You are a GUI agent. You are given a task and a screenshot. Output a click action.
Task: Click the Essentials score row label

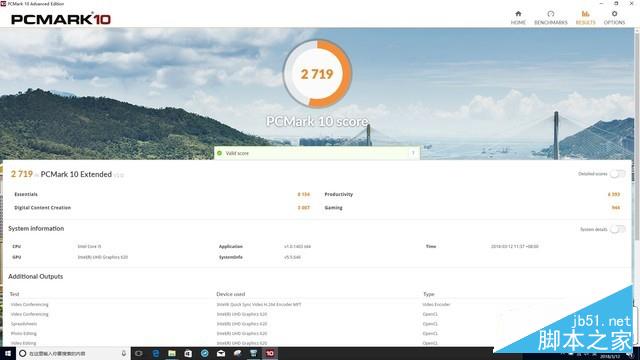click(26, 194)
